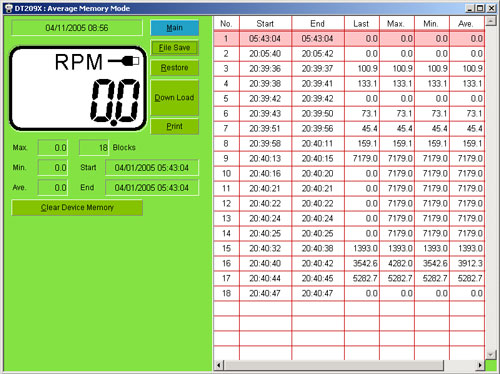The height and width of the screenshot is (374, 500).
Task: Click row 4 Ave value 133.1
Action: (467, 84)
